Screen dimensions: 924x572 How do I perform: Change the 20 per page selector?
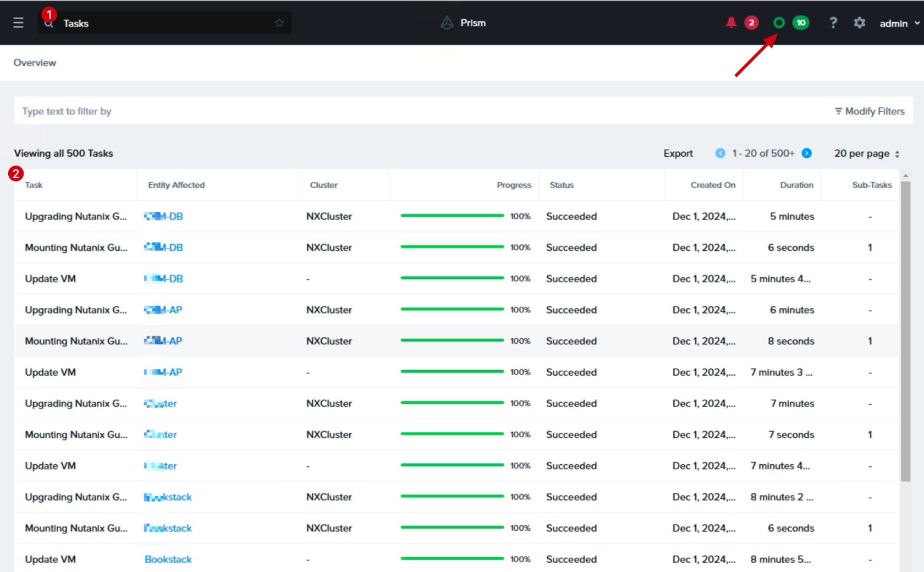tap(867, 153)
